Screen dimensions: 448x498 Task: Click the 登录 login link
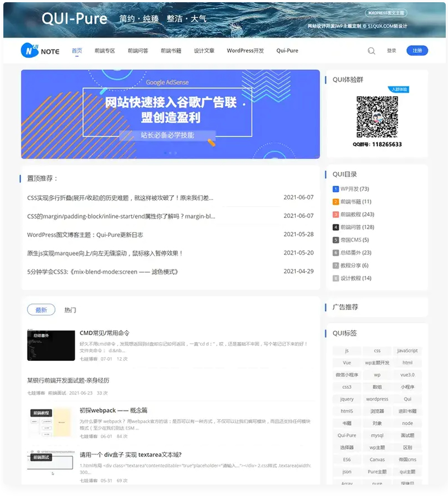(x=392, y=50)
